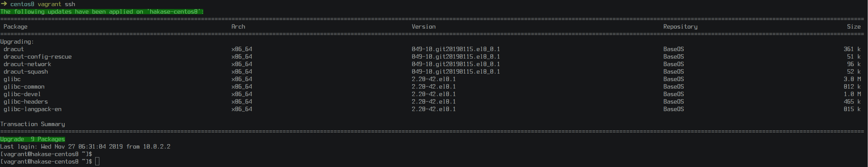868x167 pixels.
Task: Select the 'vagrant ssh' command text
Action: [x=56, y=4]
